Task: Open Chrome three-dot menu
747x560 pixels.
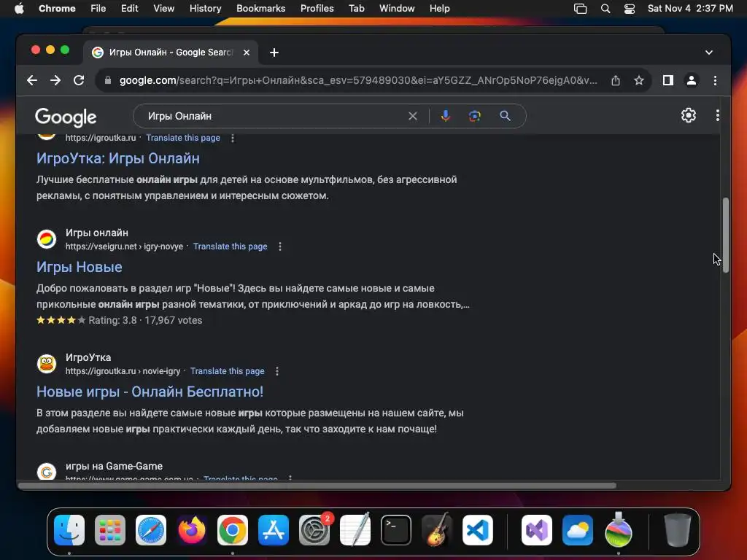Action: (715, 80)
